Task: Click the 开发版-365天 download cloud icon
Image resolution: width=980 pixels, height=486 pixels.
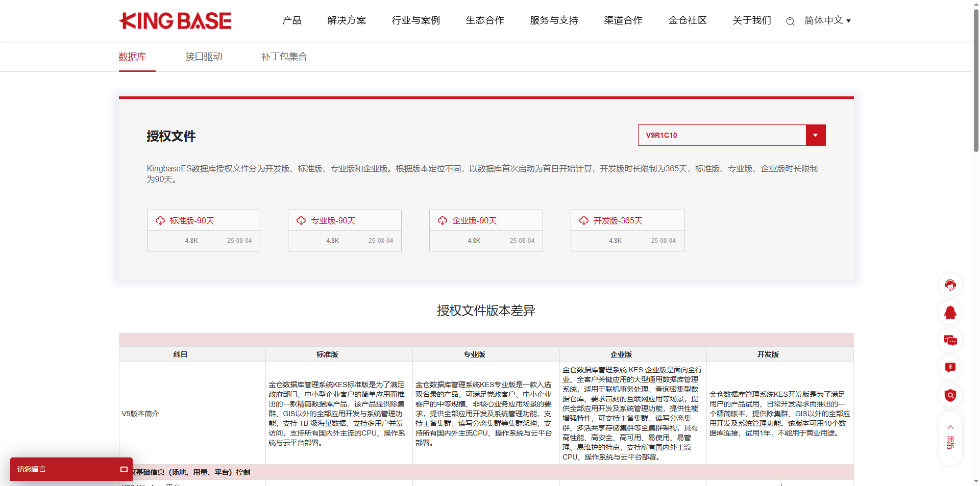Action: [x=584, y=220]
